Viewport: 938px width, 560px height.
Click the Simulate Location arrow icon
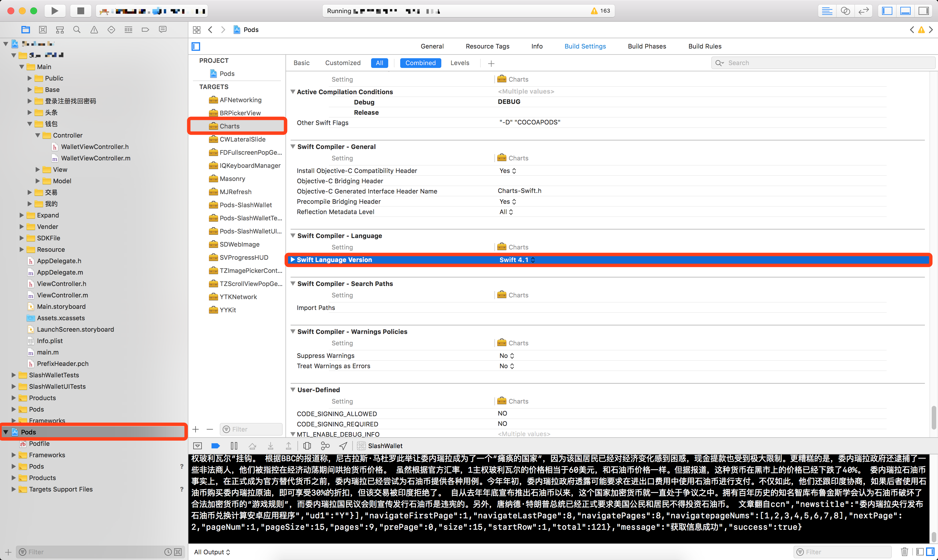pyautogui.click(x=343, y=446)
